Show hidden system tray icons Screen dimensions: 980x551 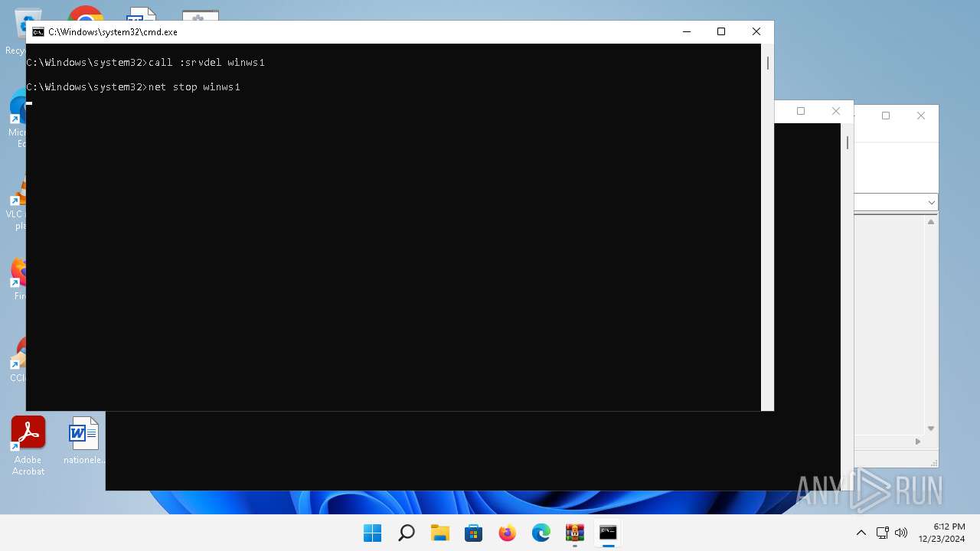(861, 533)
